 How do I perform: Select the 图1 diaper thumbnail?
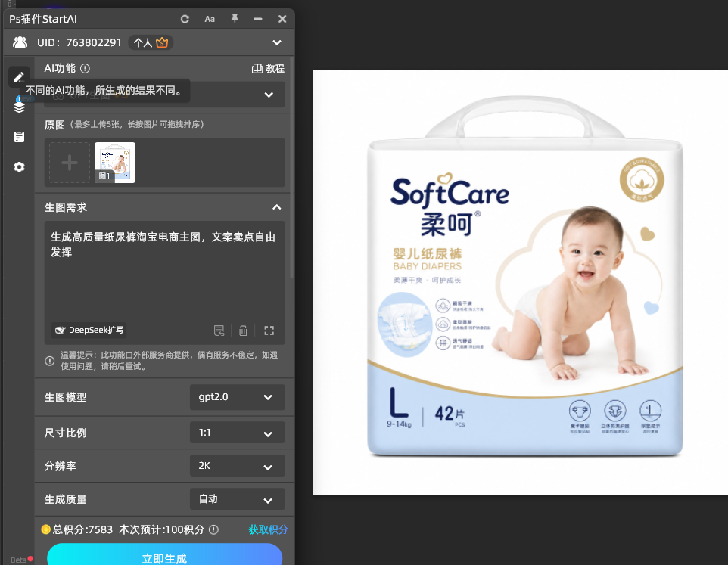pos(115,163)
